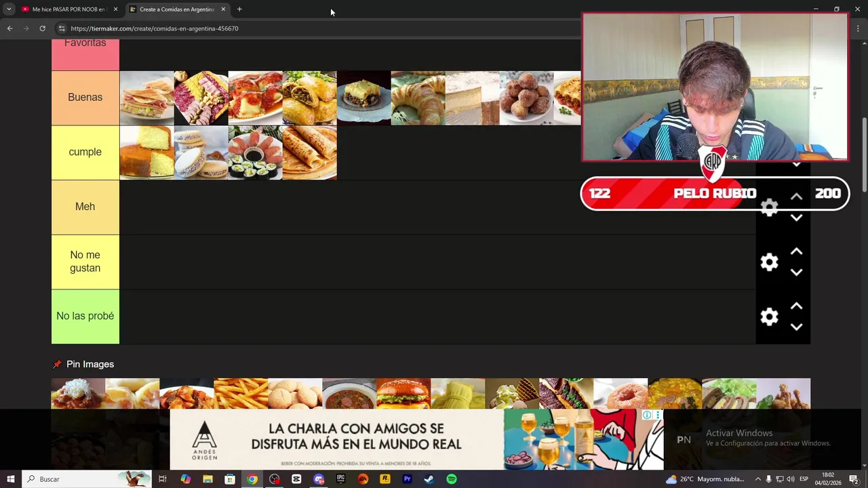
Task: Select sponge cake image in cumple row
Action: click(147, 152)
